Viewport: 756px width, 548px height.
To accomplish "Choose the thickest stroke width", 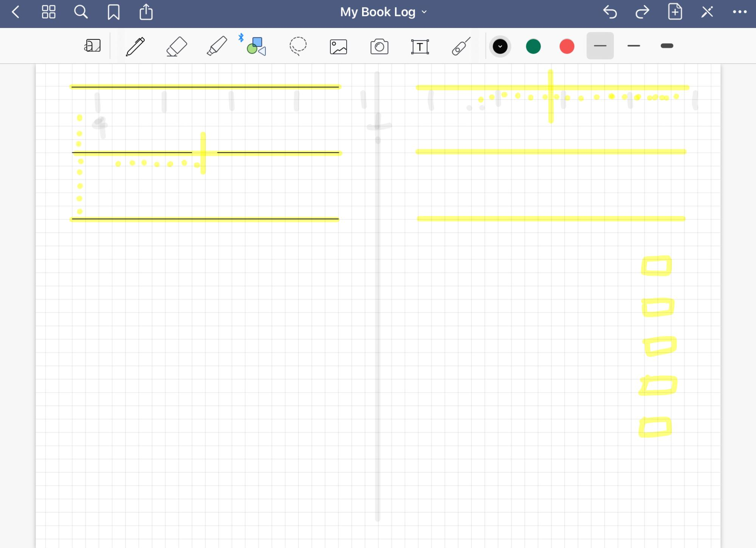I will (667, 46).
